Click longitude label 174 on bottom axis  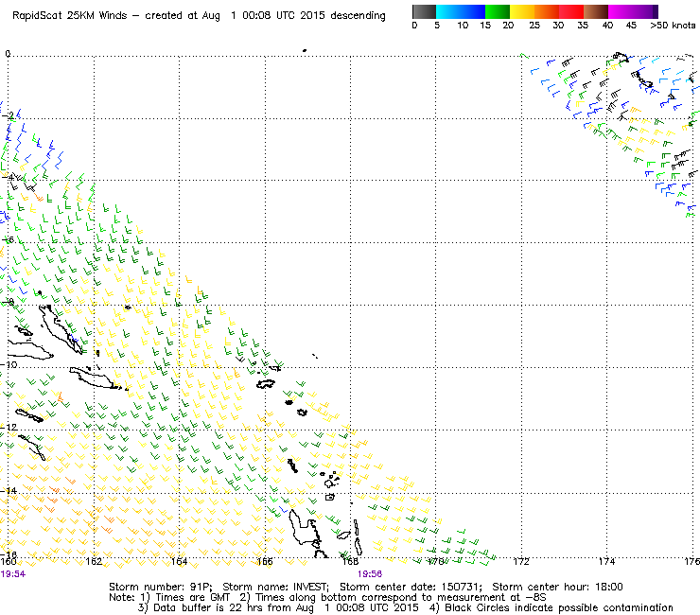tap(606, 562)
